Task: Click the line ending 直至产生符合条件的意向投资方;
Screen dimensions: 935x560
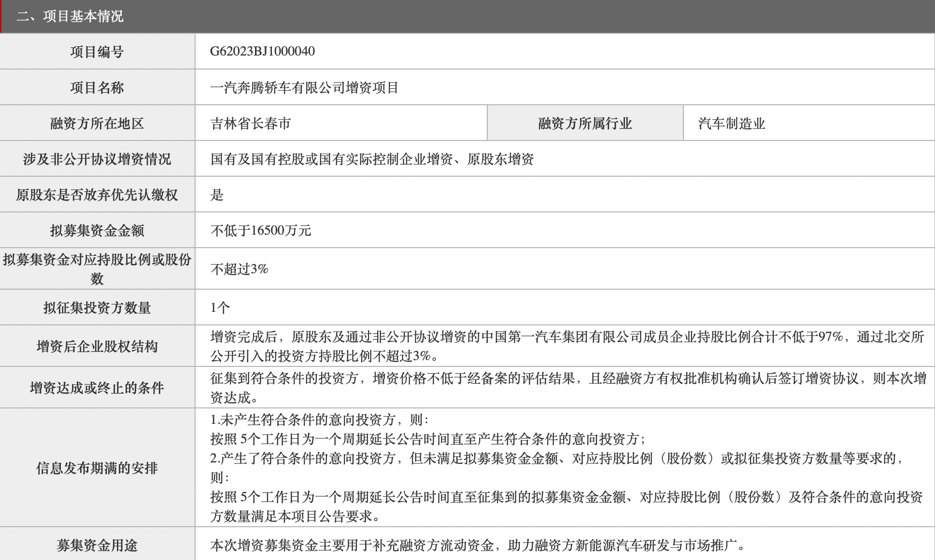Action: pos(428,439)
